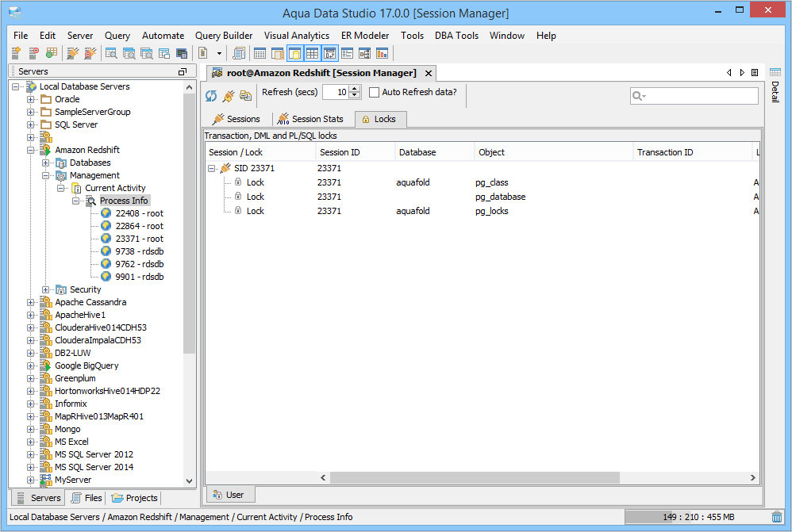Open the Query Builder menu
The width and height of the screenshot is (792, 532).
click(224, 36)
